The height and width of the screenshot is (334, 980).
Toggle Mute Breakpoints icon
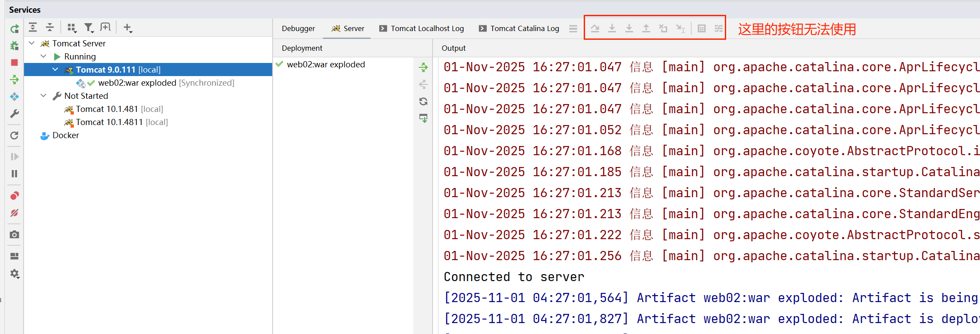(x=14, y=213)
